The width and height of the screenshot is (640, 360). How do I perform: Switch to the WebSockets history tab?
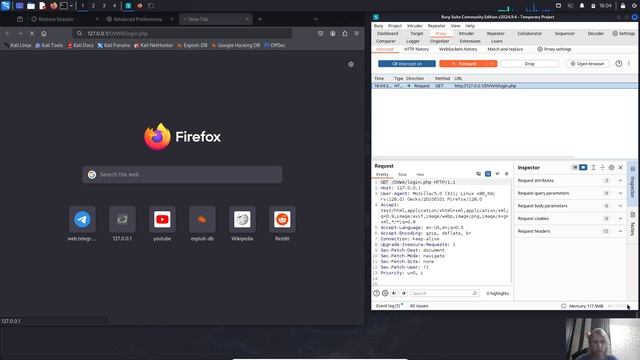[x=458, y=49]
